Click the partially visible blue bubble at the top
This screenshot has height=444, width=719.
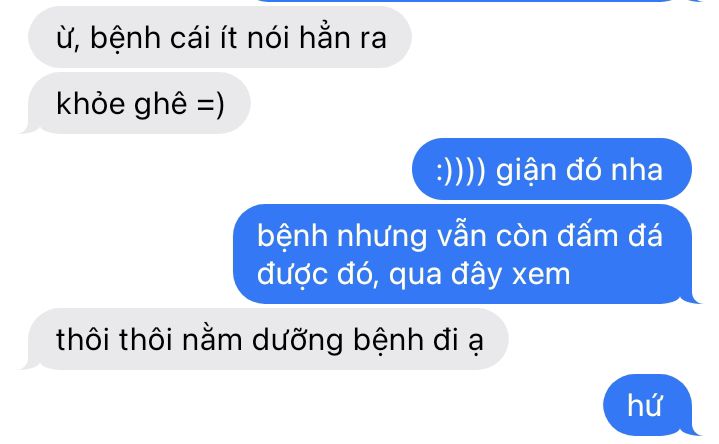coord(463,1)
